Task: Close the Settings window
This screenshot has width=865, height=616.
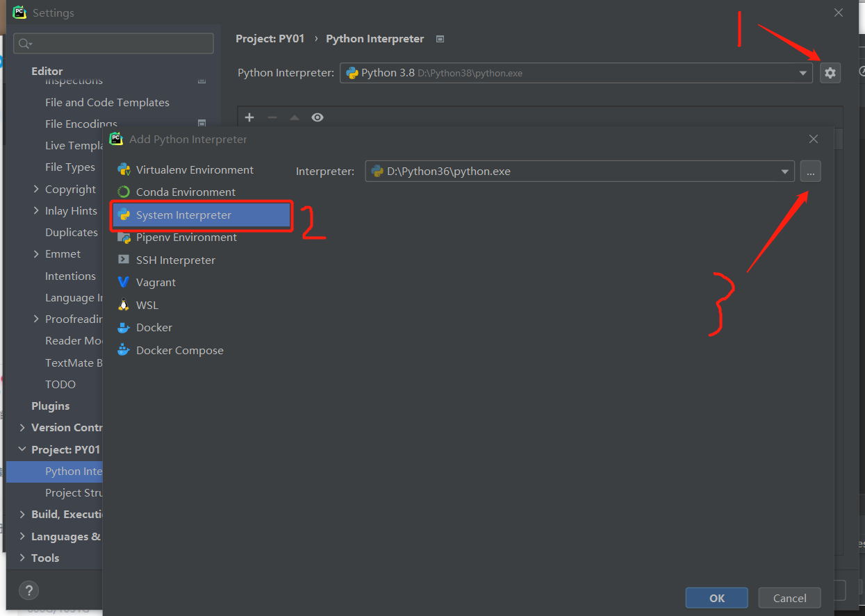Action: click(x=839, y=13)
